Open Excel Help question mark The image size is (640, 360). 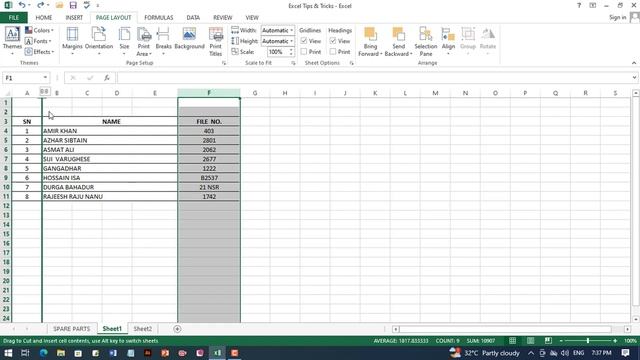click(579, 5)
